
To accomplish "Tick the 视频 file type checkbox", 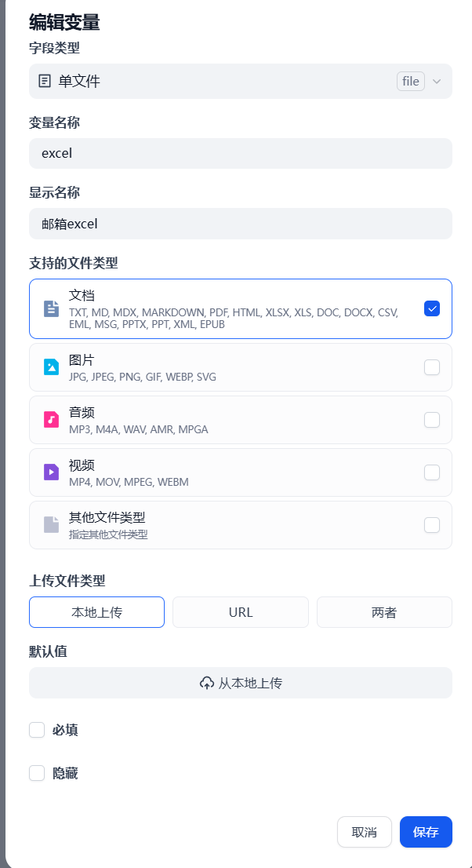I will pyautogui.click(x=431, y=472).
